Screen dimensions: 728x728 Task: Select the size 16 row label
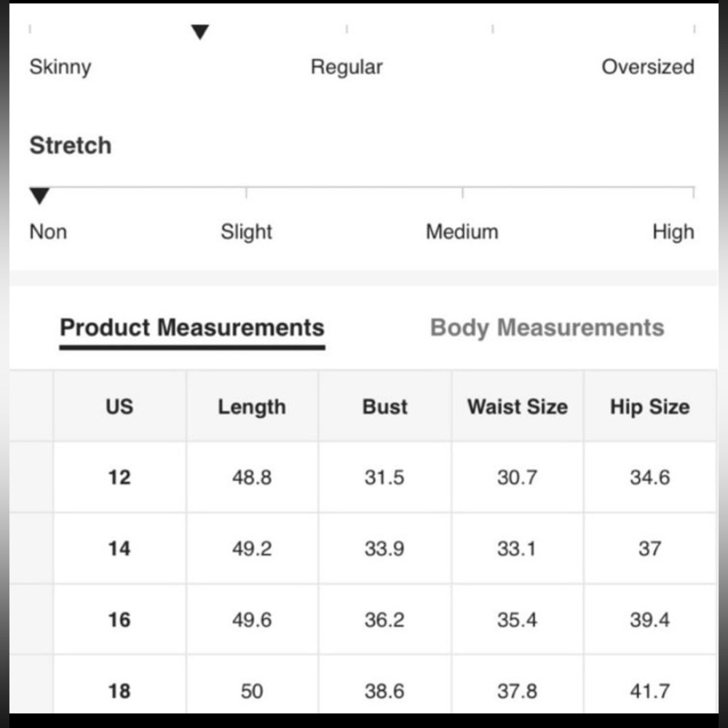pyautogui.click(x=119, y=620)
